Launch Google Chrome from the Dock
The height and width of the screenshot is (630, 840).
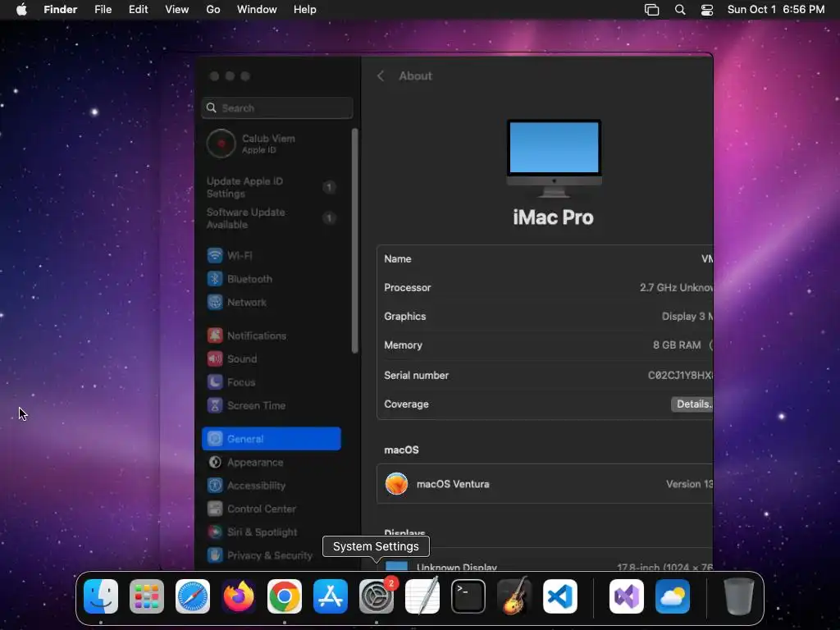pos(285,596)
